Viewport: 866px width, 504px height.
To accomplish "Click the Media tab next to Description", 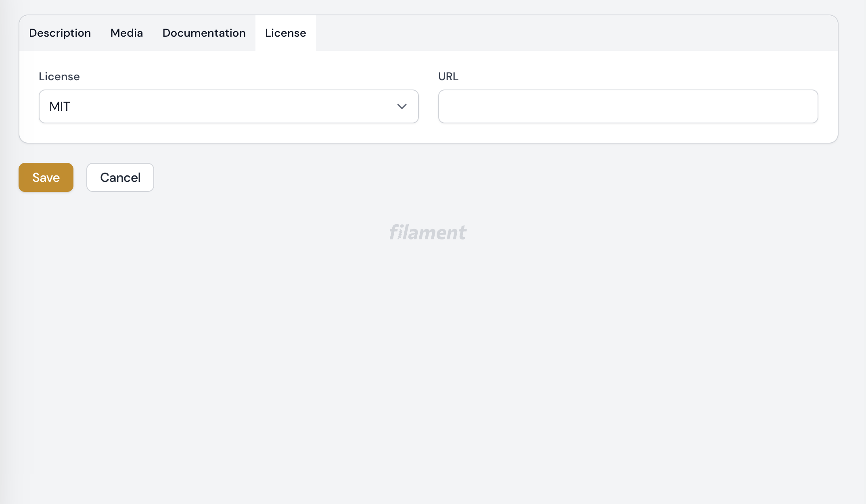I will pos(126,33).
